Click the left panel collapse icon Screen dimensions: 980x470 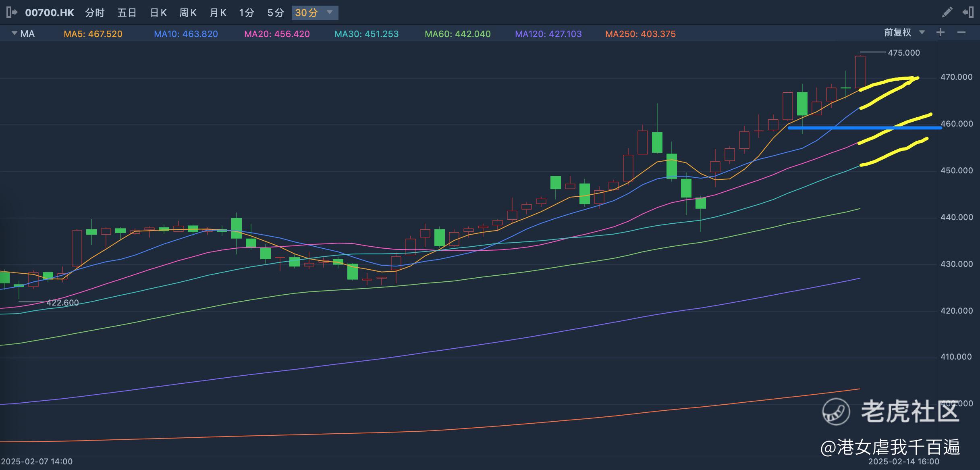(x=12, y=12)
